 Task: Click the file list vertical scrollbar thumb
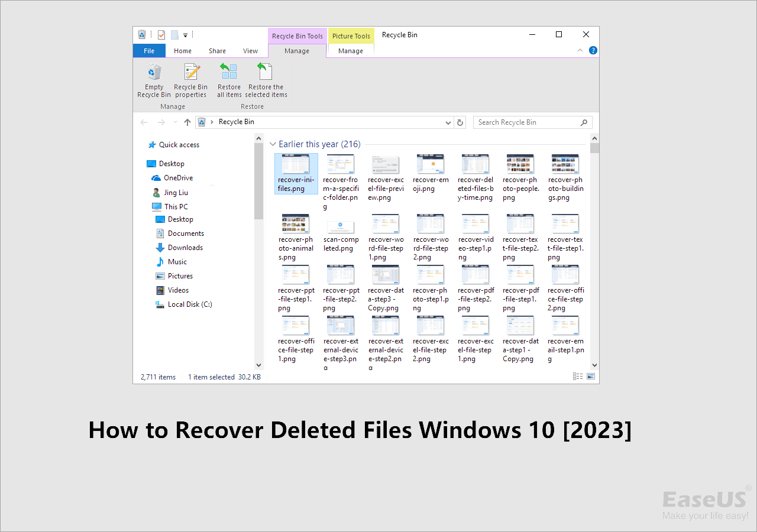click(594, 148)
